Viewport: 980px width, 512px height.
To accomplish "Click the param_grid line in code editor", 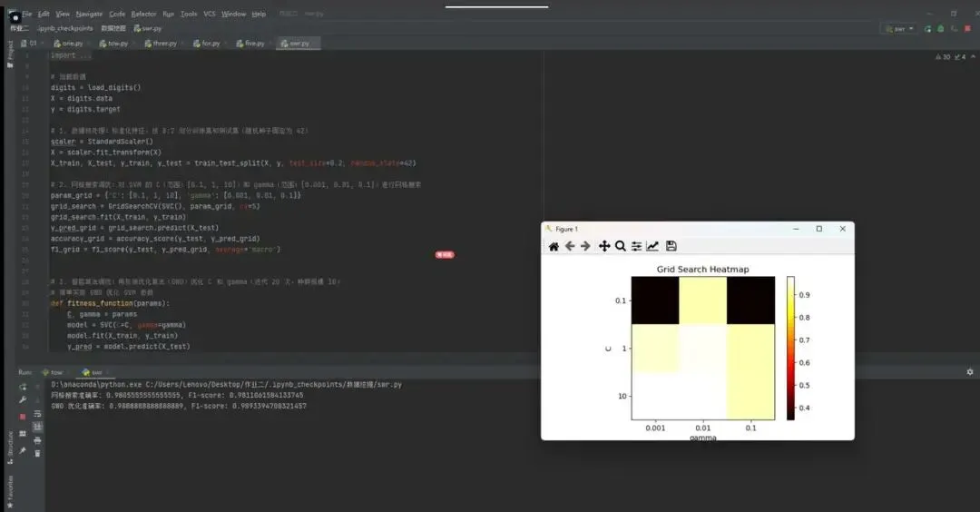I will [176, 196].
